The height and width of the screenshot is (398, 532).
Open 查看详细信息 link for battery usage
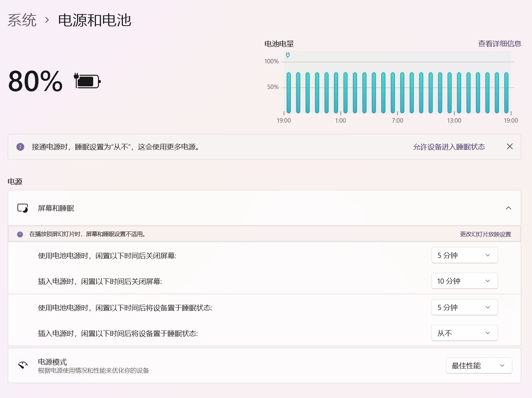click(x=499, y=43)
